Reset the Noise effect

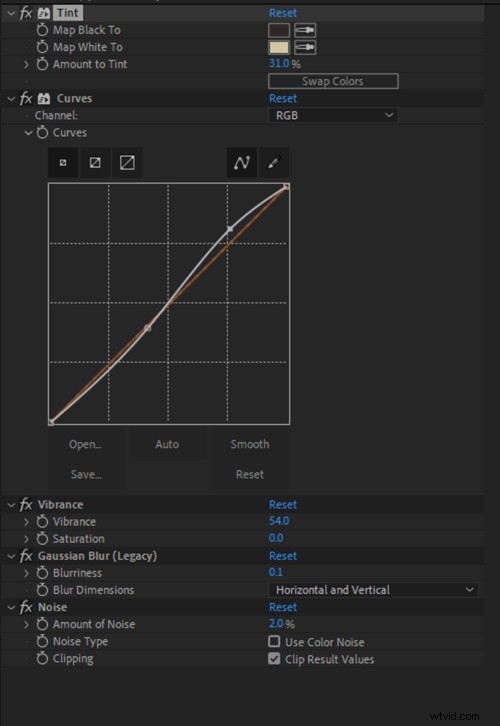pos(283,607)
